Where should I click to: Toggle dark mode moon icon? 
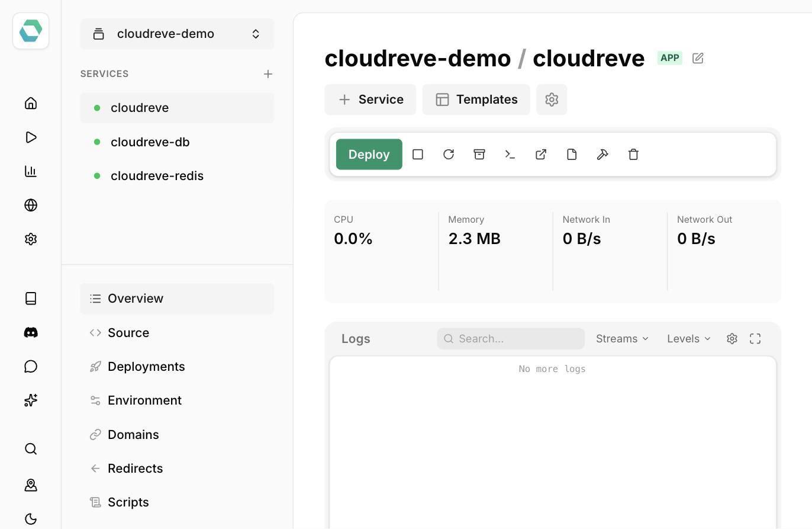[31, 519]
